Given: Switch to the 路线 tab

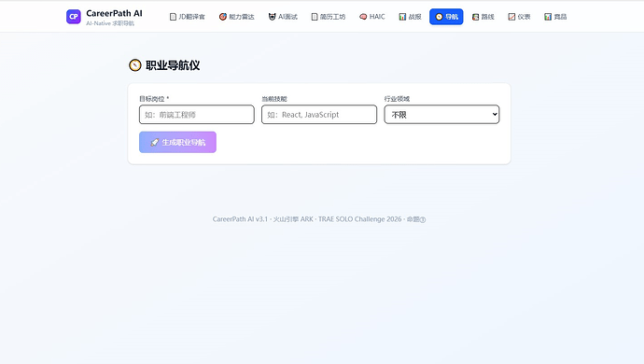Looking at the screenshot, I should [483, 17].
